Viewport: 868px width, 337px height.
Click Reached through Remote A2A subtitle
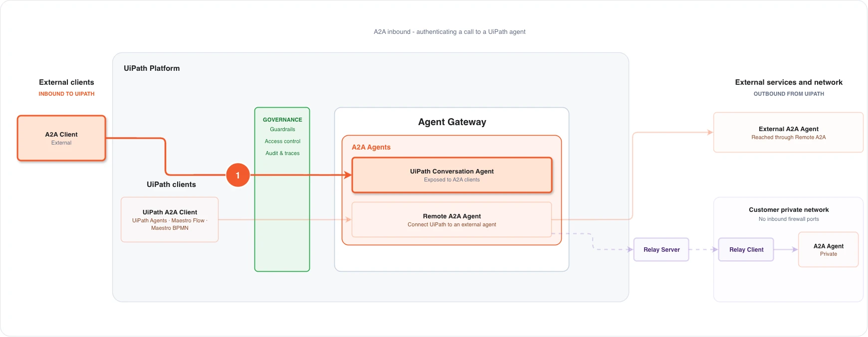point(789,138)
